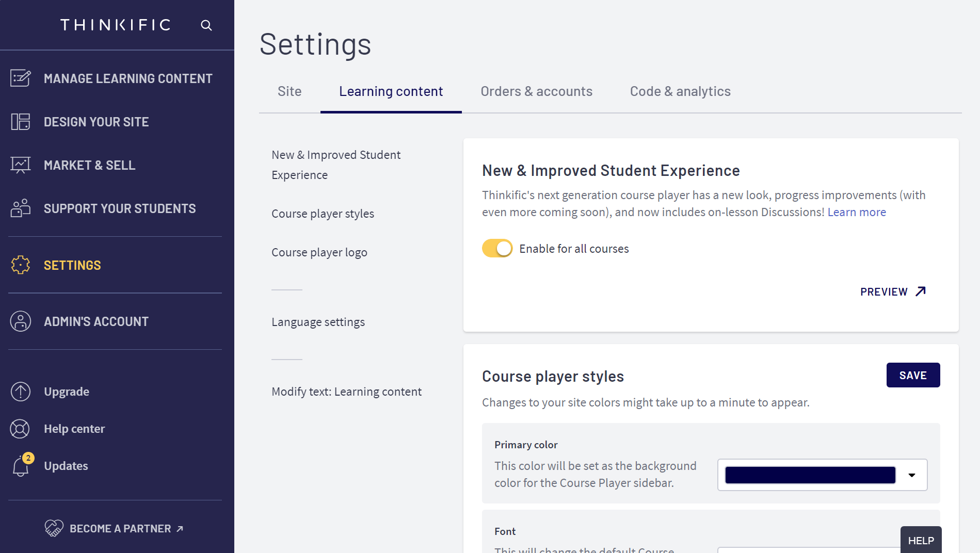This screenshot has width=980, height=553.
Task: Open Help center link
Action: [74, 429]
